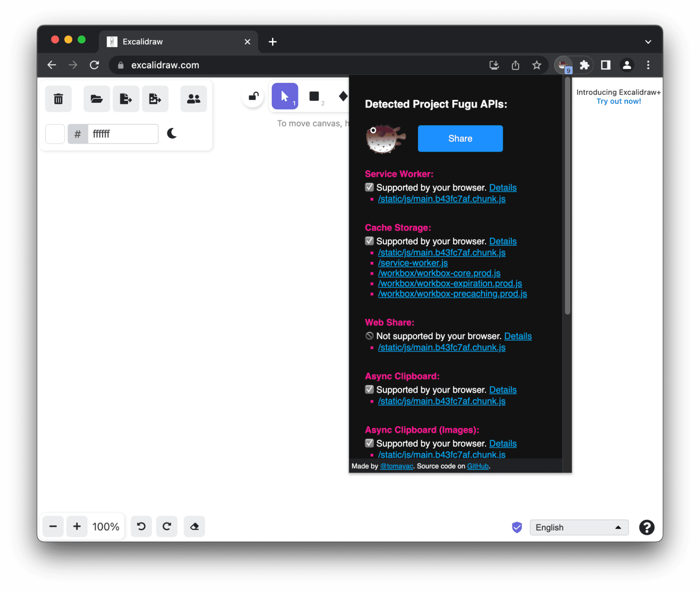The image size is (700, 591).
Task: Click the white color swatch
Action: (56, 134)
